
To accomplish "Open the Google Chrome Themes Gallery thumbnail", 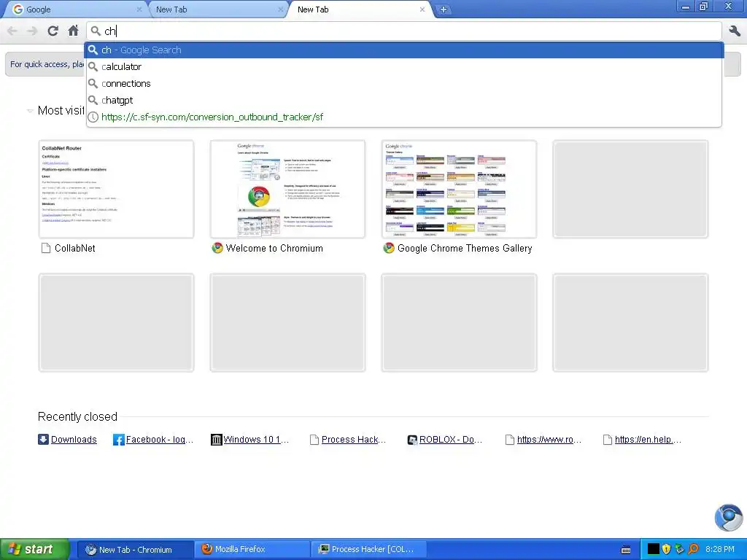I will (x=459, y=189).
